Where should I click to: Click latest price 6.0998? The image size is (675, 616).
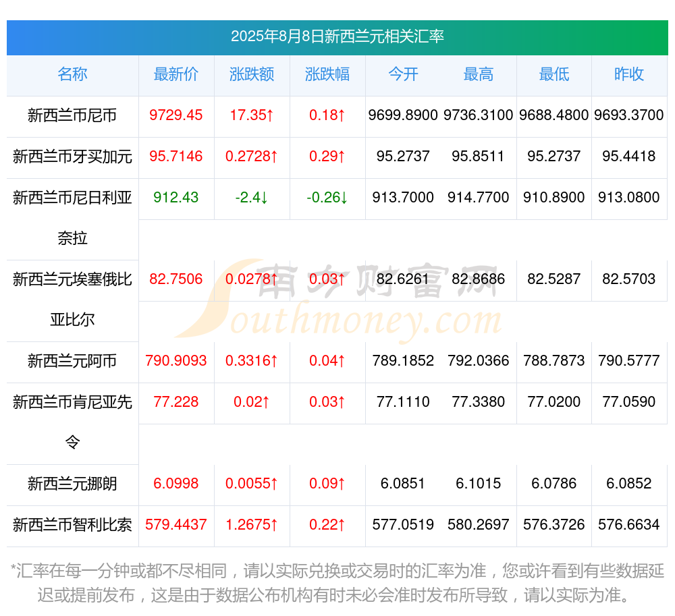[176, 484]
